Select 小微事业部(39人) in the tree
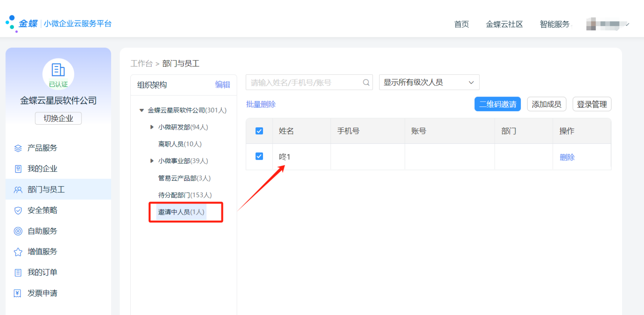This screenshot has width=644, height=315. click(183, 161)
